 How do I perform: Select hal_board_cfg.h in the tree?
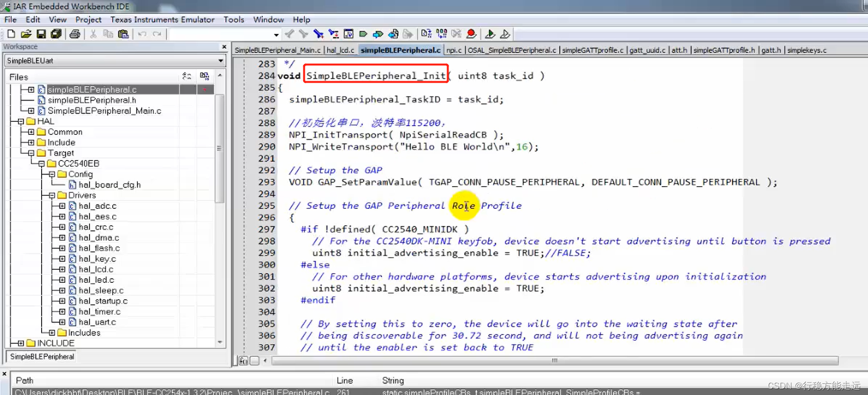[x=109, y=185]
